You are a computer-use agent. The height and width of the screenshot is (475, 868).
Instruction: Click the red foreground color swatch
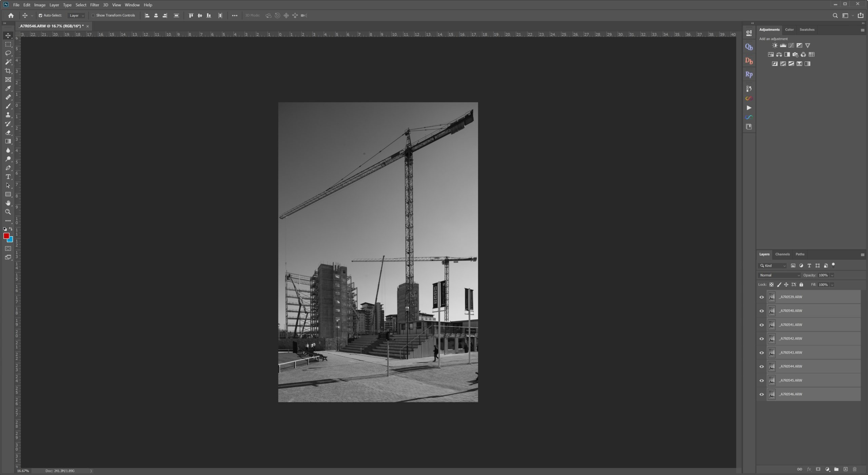pyautogui.click(x=6, y=236)
